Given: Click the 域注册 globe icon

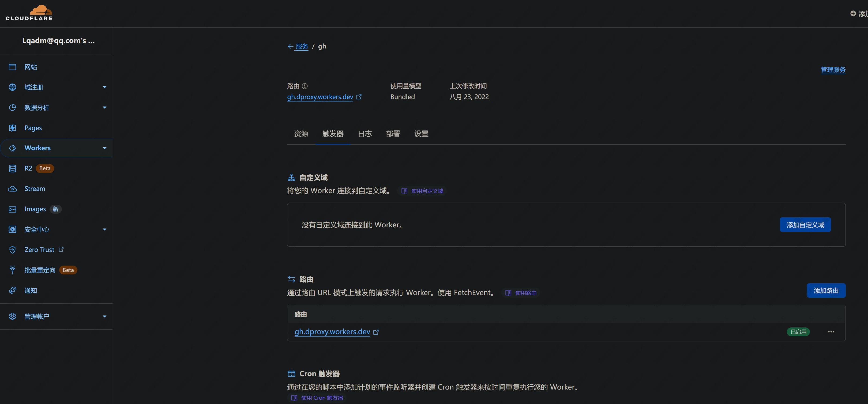Looking at the screenshot, I should click(13, 87).
